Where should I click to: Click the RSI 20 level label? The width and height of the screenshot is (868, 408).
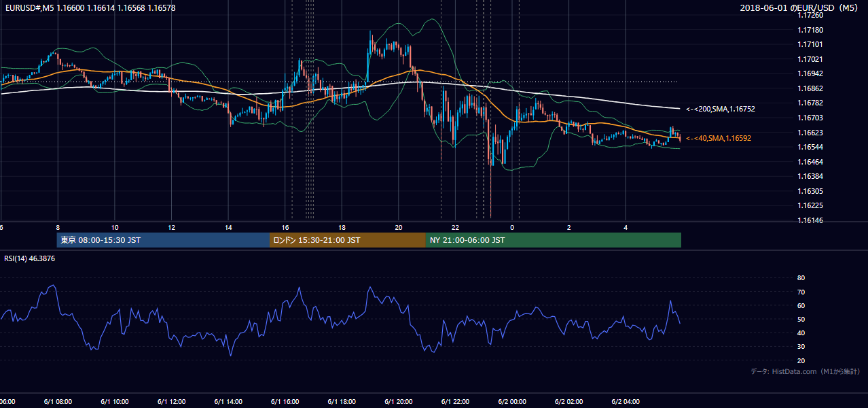(x=801, y=360)
